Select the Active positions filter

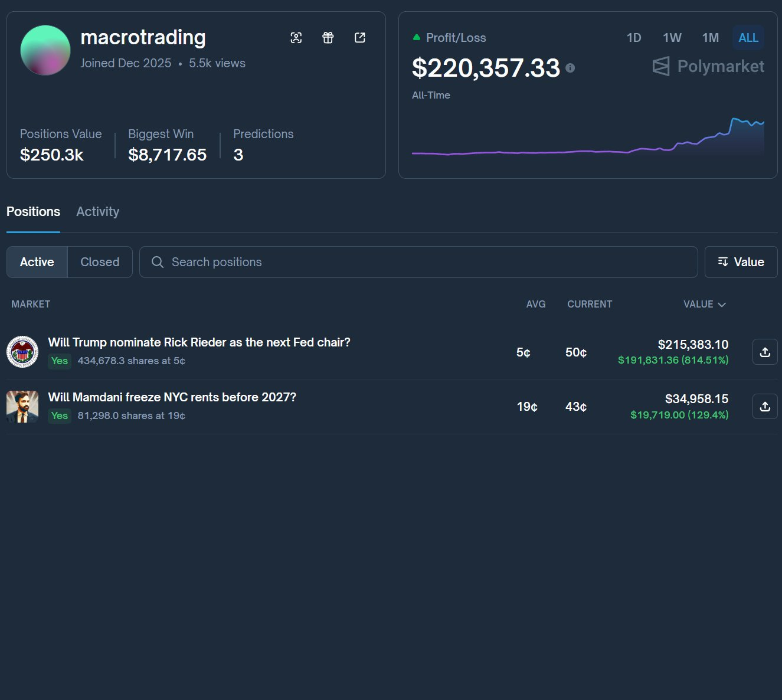point(37,262)
